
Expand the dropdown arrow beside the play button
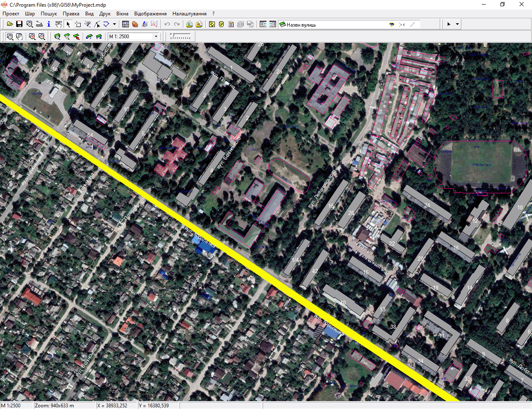457,24
